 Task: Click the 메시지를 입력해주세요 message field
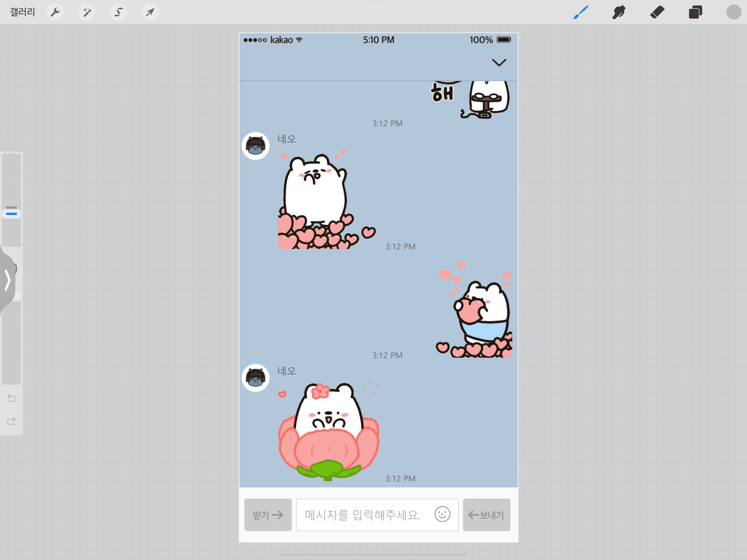[x=363, y=515]
